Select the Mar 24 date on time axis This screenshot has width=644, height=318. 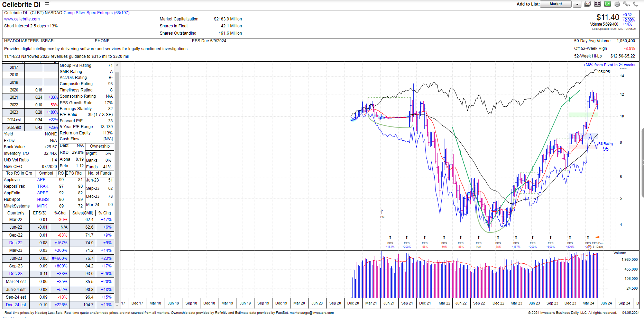click(588, 303)
